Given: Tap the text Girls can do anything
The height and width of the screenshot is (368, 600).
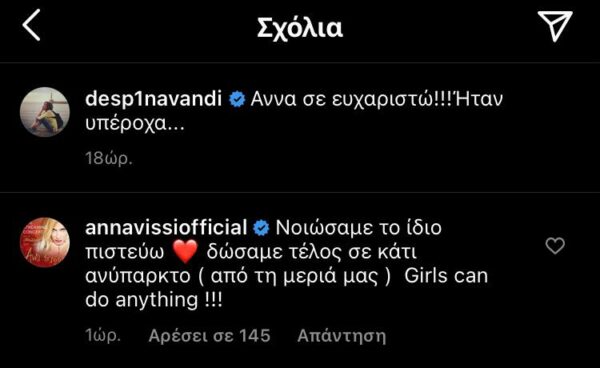Looking at the screenshot, I should (287, 288).
